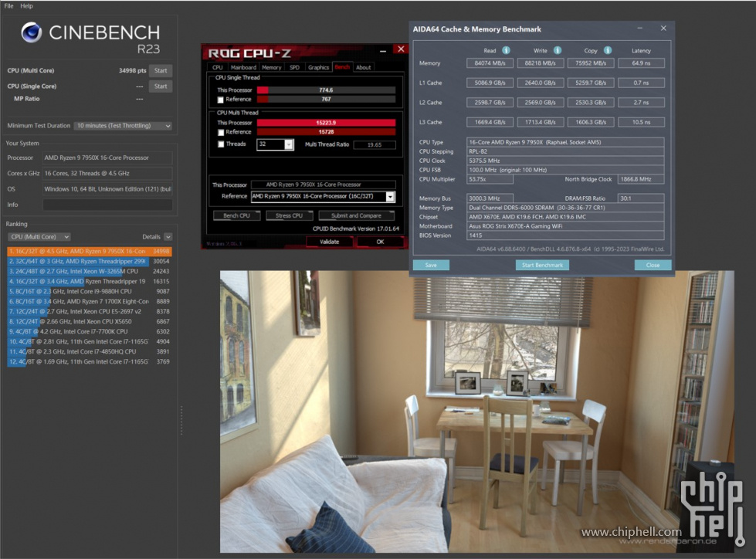The width and height of the screenshot is (756, 559).
Task: Click the Single Thread This Processor bar in CPU-Z
Action: tap(327, 90)
